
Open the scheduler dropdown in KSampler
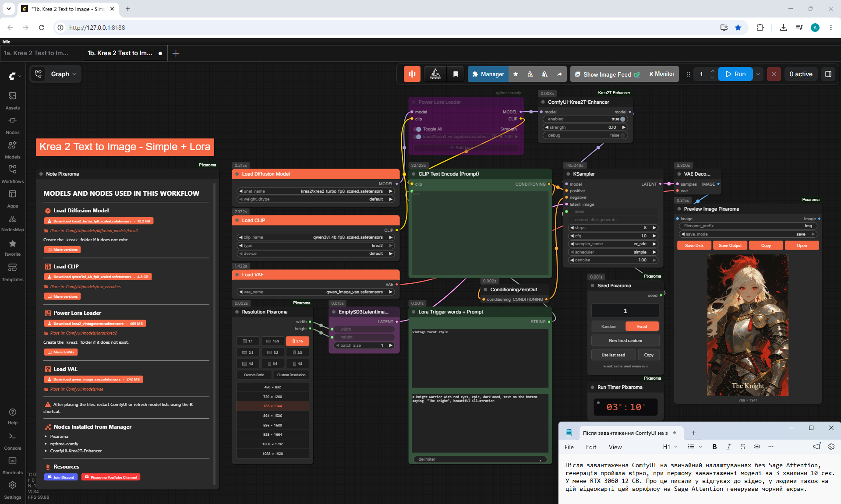(x=613, y=252)
